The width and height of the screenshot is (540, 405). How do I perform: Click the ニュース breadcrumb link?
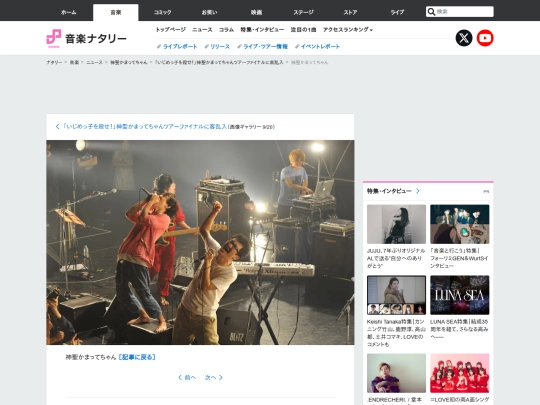tap(94, 62)
